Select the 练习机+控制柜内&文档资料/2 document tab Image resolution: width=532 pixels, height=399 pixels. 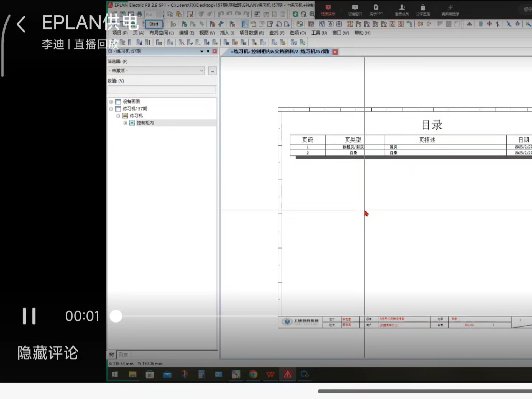point(280,52)
